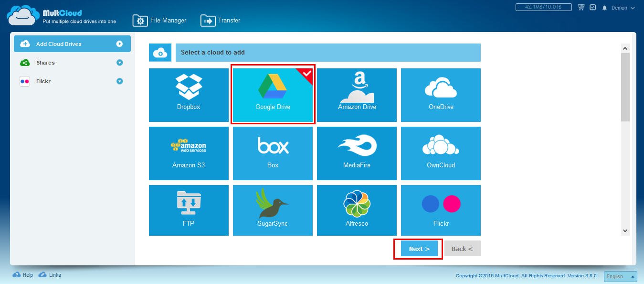
Task: Choose the Amazon Drive tile
Action: (357, 95)
